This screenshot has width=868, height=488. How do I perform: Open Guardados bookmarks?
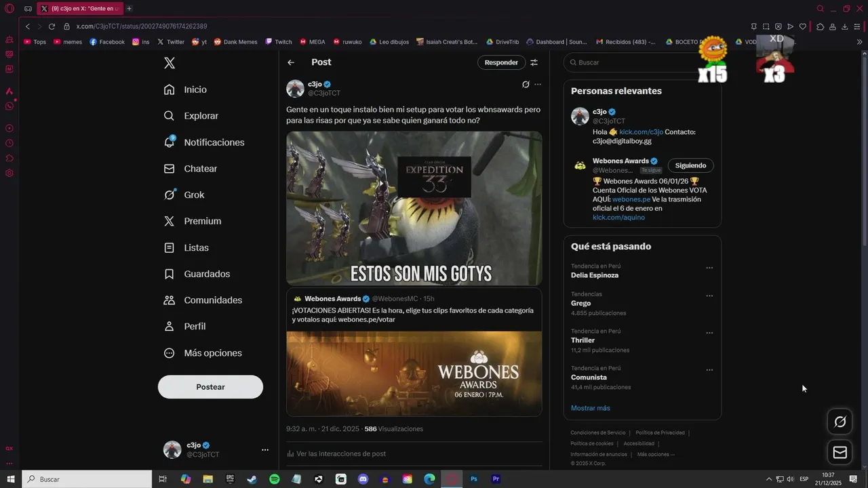197,274
